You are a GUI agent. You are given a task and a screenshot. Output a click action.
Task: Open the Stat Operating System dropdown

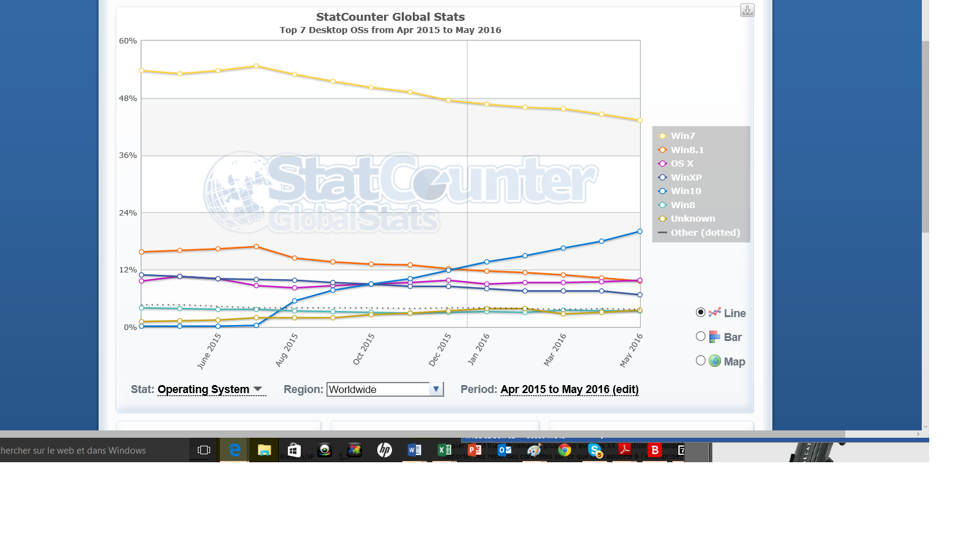coord(211,389)
